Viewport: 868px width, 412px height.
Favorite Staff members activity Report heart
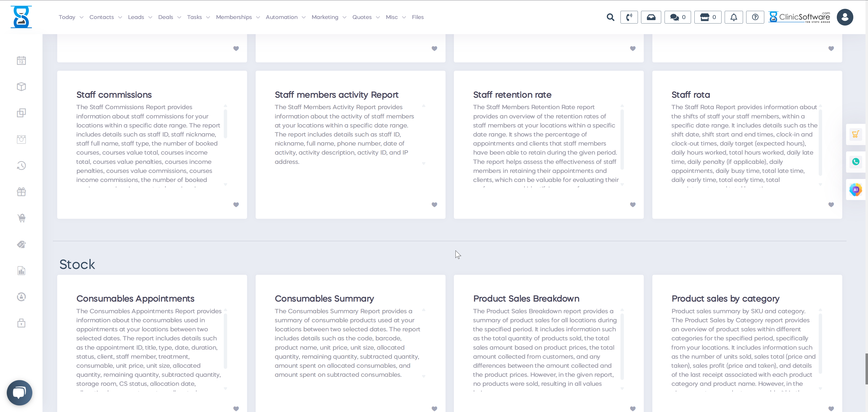[434, 205]
